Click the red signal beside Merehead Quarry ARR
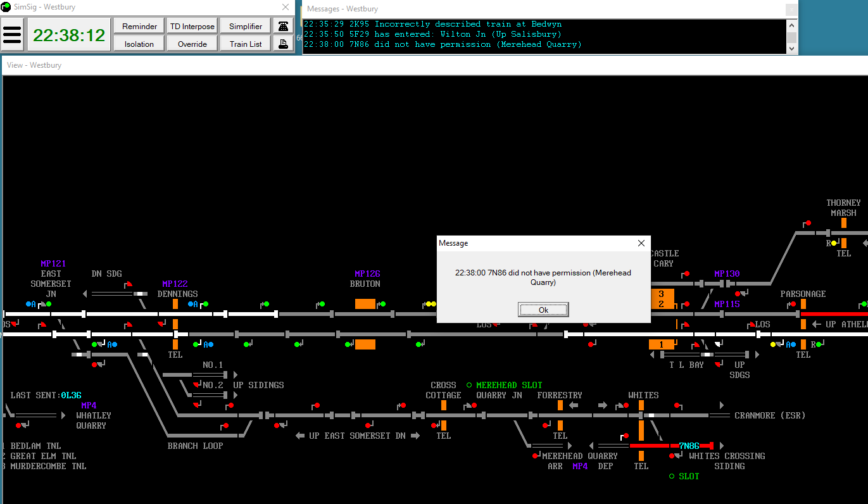 pos(536,455)
